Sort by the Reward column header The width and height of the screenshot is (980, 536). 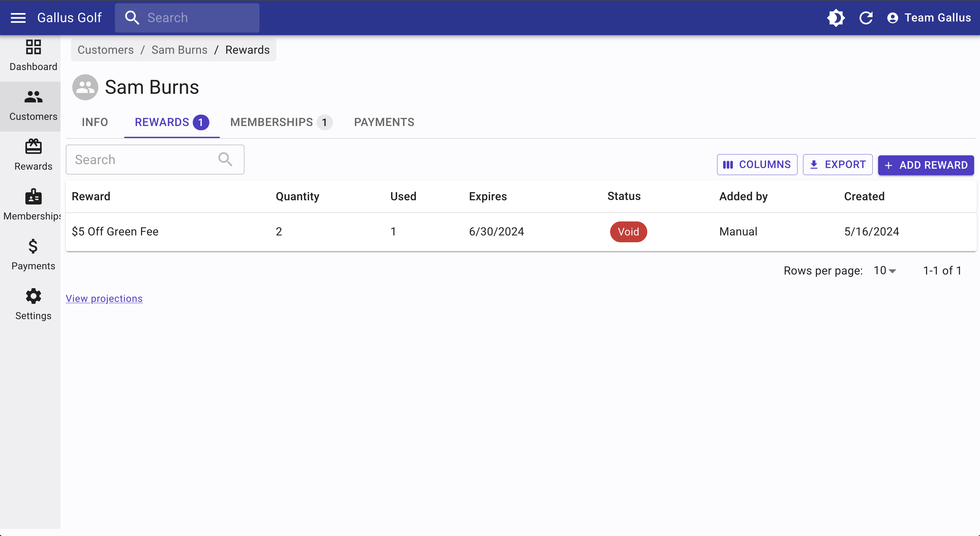point(91,196)
